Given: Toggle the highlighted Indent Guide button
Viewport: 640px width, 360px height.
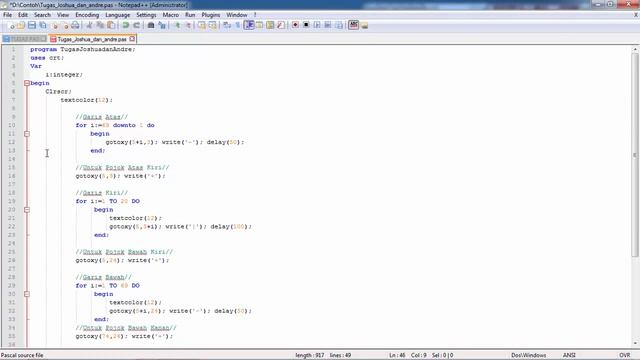Looking at the screenshot, I should (249, 25).
